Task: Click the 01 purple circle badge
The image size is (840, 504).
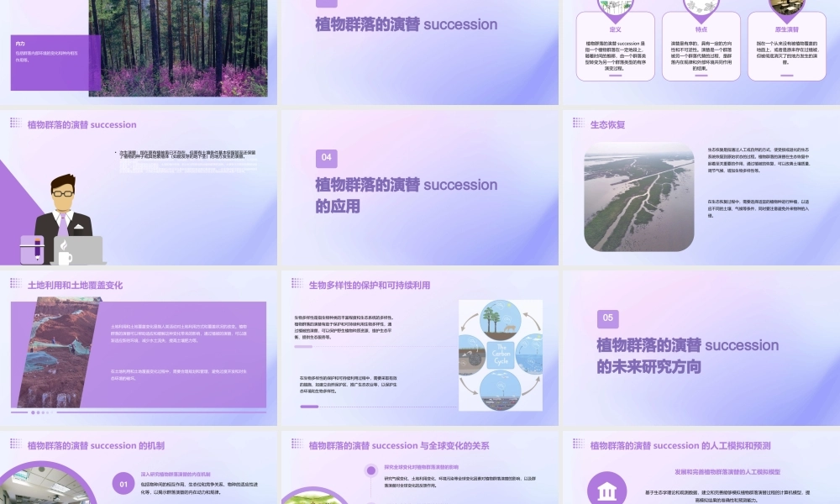Action: pyautogui.click(x=123, y=484)
